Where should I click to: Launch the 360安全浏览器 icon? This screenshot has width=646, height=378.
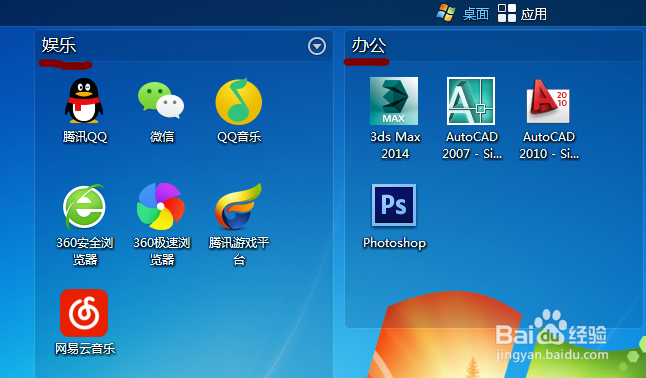pos(84,207)
